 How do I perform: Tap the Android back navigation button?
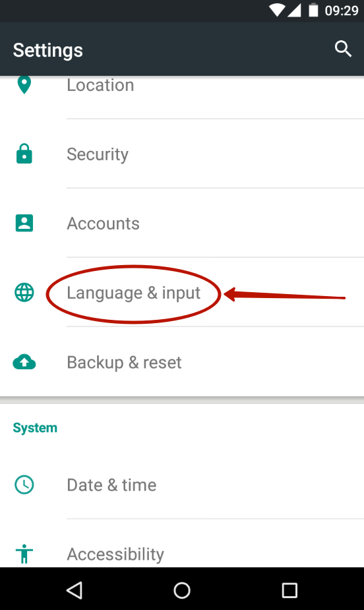(74, 590)
